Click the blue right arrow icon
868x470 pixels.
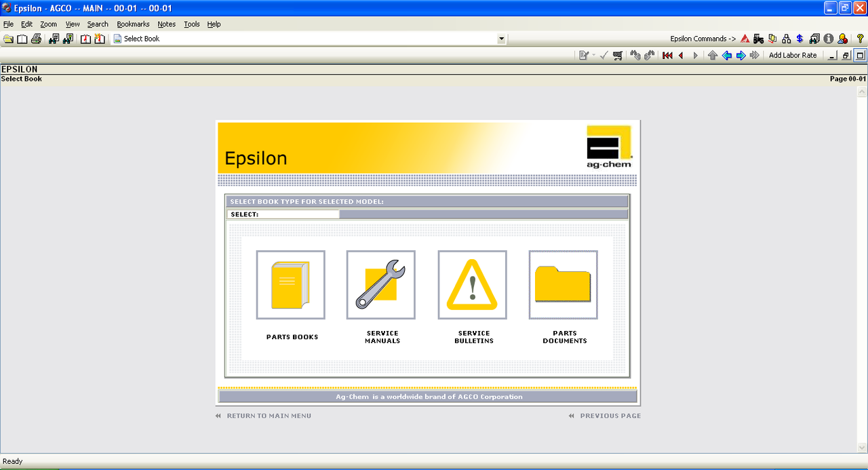741,56
